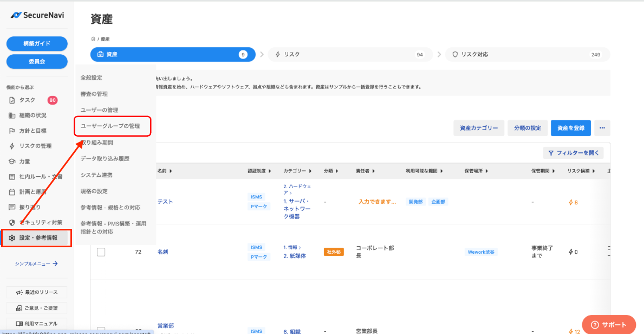
Task: Open 参考情報 - PMS構築・運用指針との対応 entry
Action: tap(113, 228)
